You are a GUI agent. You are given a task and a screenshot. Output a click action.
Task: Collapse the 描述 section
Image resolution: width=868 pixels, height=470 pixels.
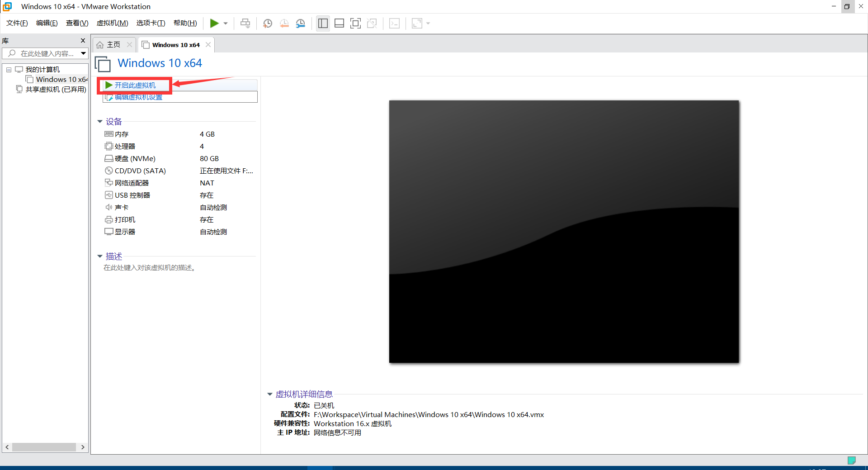pyautogui.click(x=100, y=256)
